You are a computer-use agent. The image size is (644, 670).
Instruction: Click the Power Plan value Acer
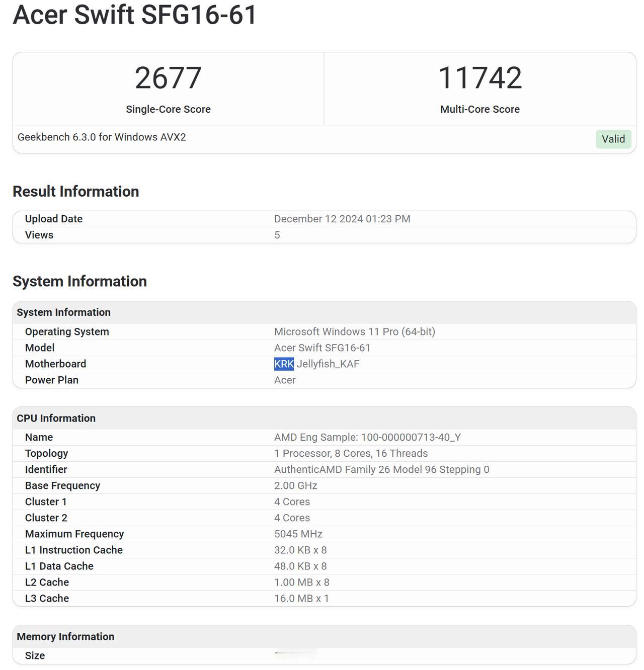[285, 380]
